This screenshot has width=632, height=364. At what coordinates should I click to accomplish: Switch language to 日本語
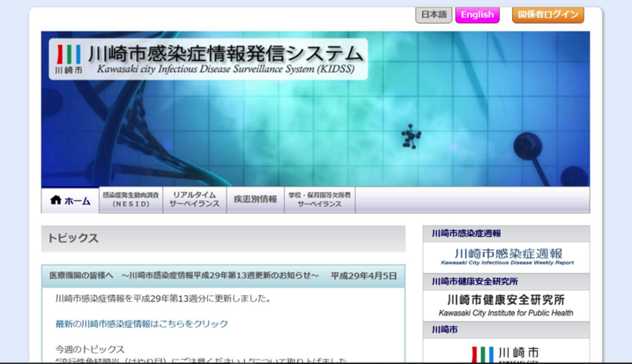tap(434, 15)
